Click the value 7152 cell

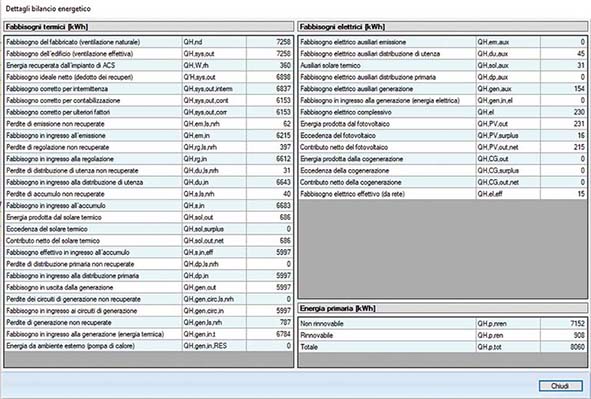point(563,323)
